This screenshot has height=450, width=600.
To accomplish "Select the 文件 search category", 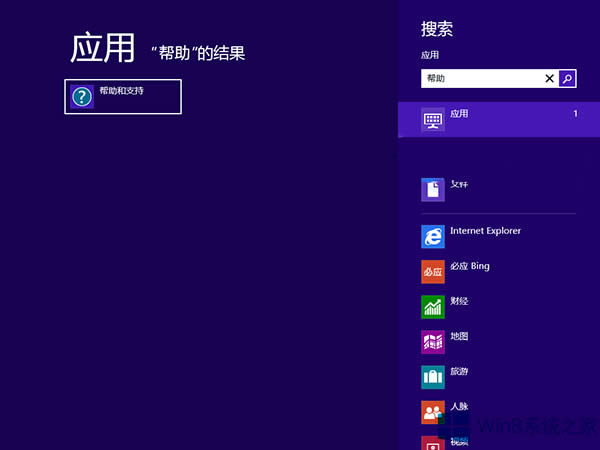I will point(499,190).
